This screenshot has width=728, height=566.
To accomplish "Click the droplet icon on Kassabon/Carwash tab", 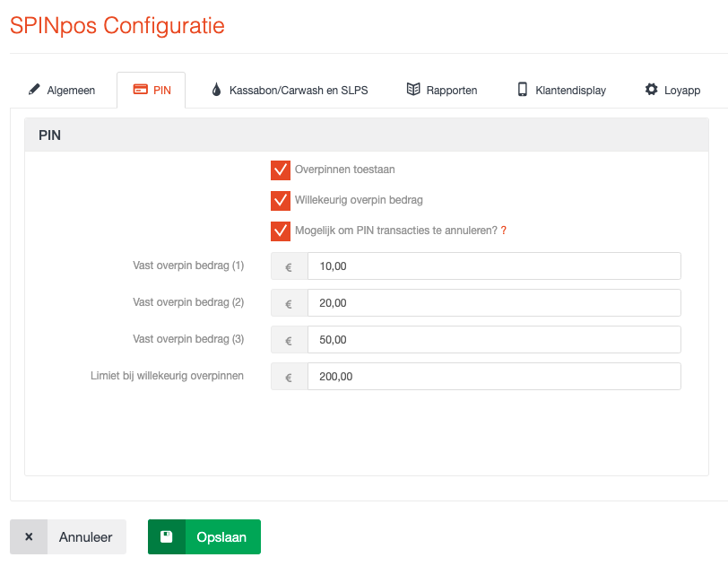I will click(x=216, y=89).
